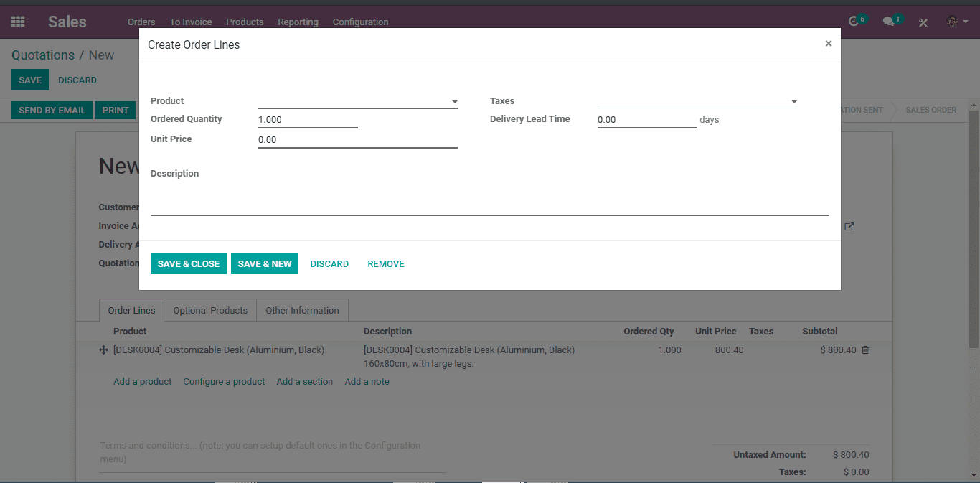Click into the Description text area
This screenshot has width=980, height=483.
click(x=490, y=200)
